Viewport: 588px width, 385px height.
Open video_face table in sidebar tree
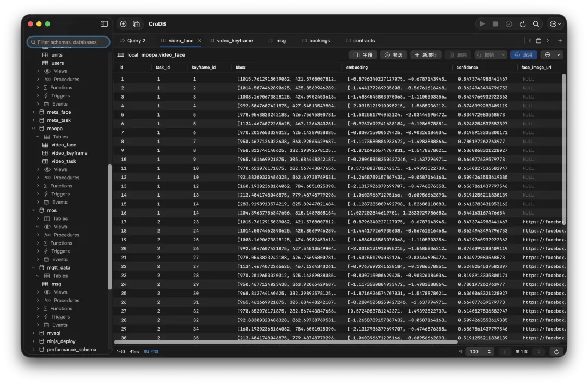point(64,145)
